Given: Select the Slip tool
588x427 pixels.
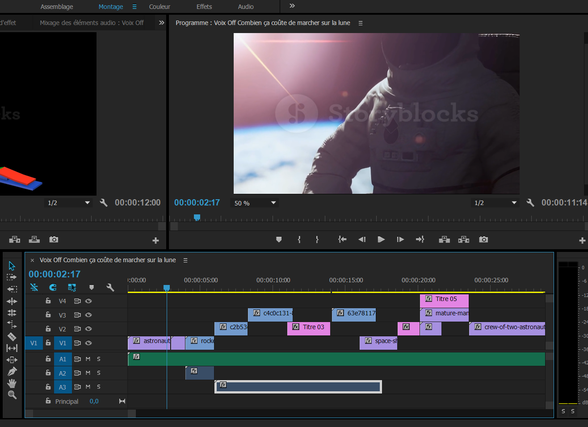Looking at the screenshot, I should [x=12, y=348].
